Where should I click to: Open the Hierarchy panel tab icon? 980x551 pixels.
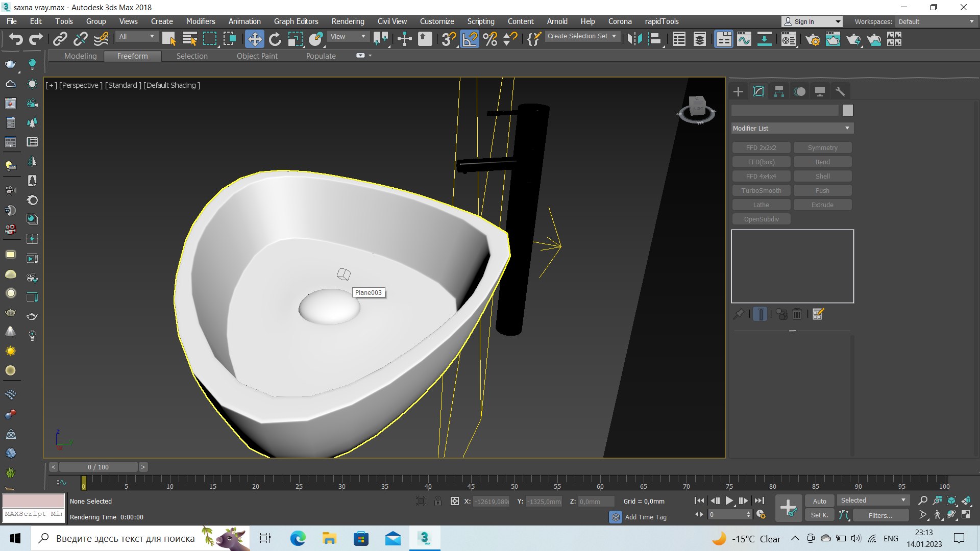click(779, 92)
